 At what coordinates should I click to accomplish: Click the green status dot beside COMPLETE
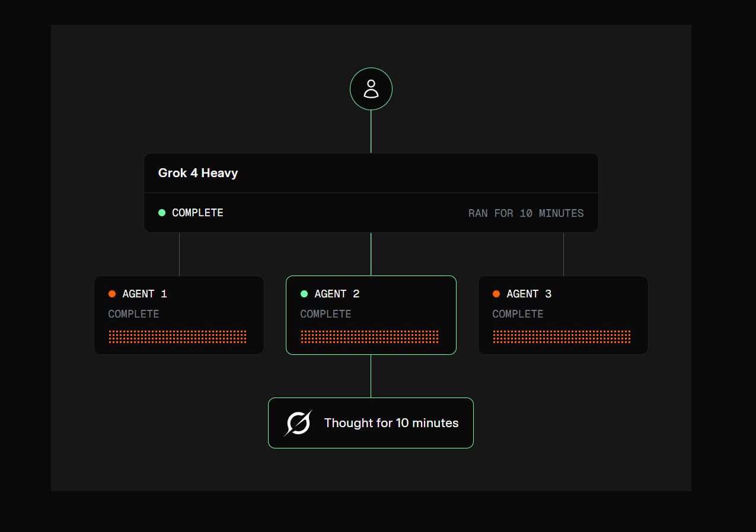point(162,213)
